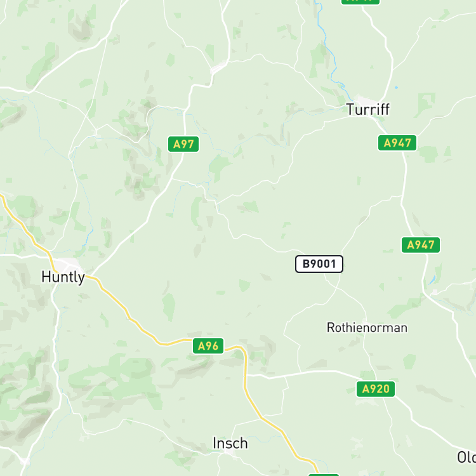Select the Turriff town label
The image size is (476, 476).
coord(368,109)
